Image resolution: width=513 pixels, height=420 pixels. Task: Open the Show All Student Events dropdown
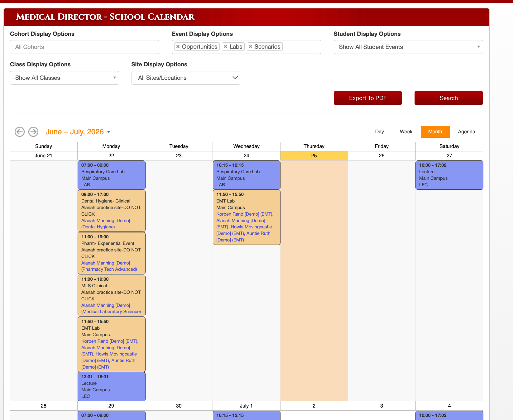coord(408,47)
